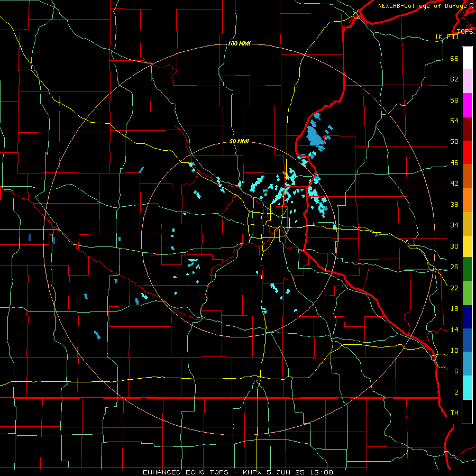Click the legend value 30
The width and height of the screenshot is (476, 476).
pos(454,246)
